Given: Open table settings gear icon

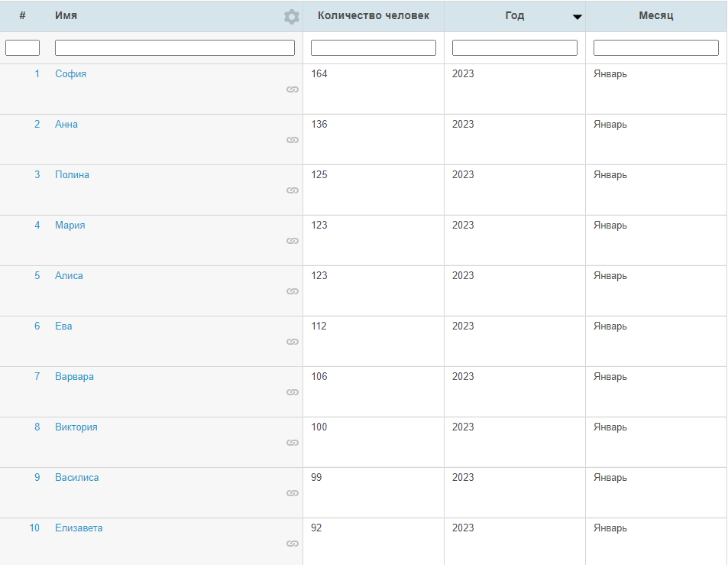Looking at the screenshot, I should [291, 17].
